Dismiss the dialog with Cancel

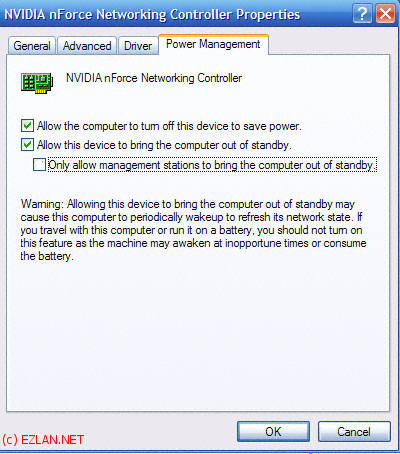[354, 432]
